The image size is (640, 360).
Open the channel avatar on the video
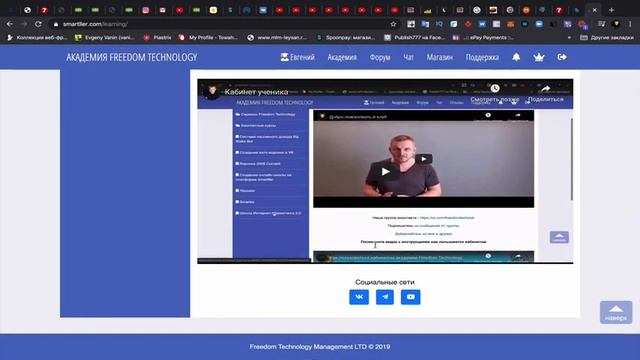[x=212, y=91]
